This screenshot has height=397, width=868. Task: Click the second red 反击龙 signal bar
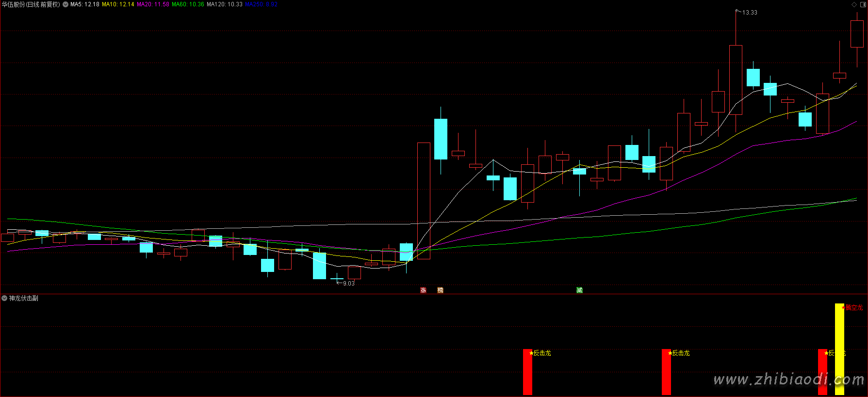pyautogui.click(x=666, y=372)
